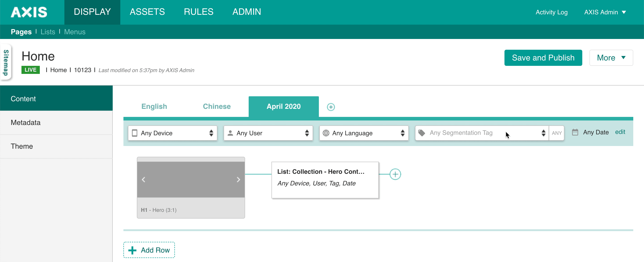This screenshot has height=262, width=644.
Task: Open the Any Language dropdown
Action: (x=364, y=133)
